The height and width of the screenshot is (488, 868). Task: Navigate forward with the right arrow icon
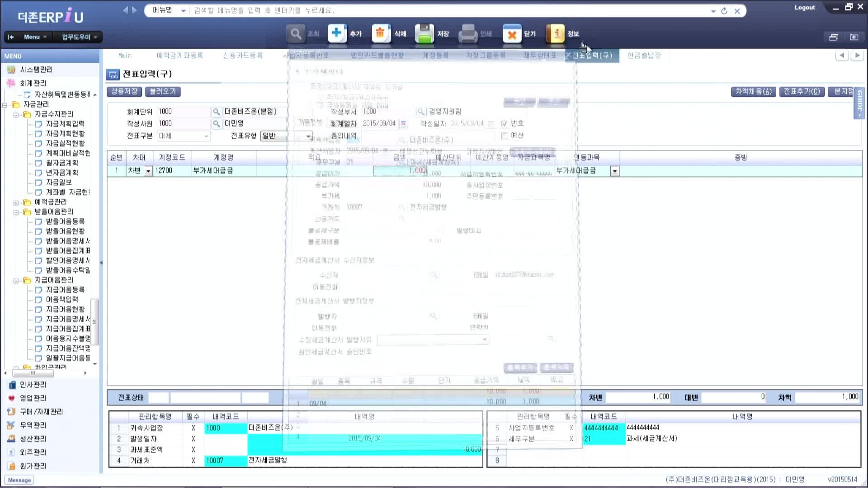coord(134,10)
